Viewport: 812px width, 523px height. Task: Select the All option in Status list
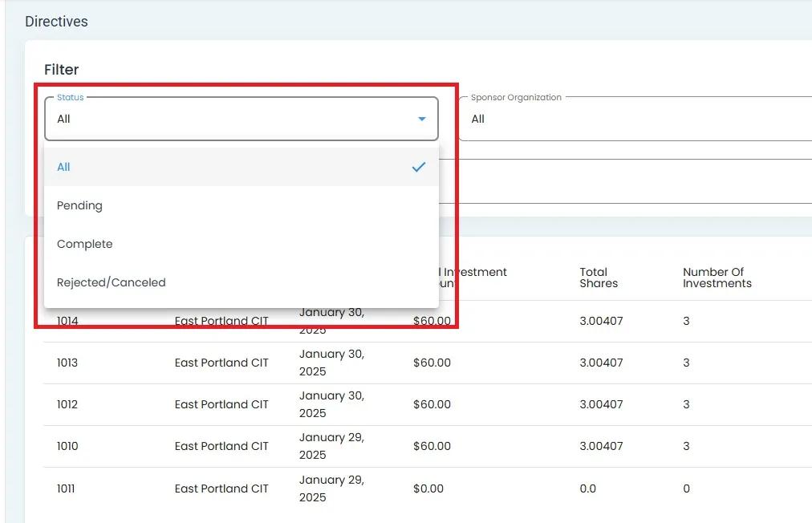(63, 167)
